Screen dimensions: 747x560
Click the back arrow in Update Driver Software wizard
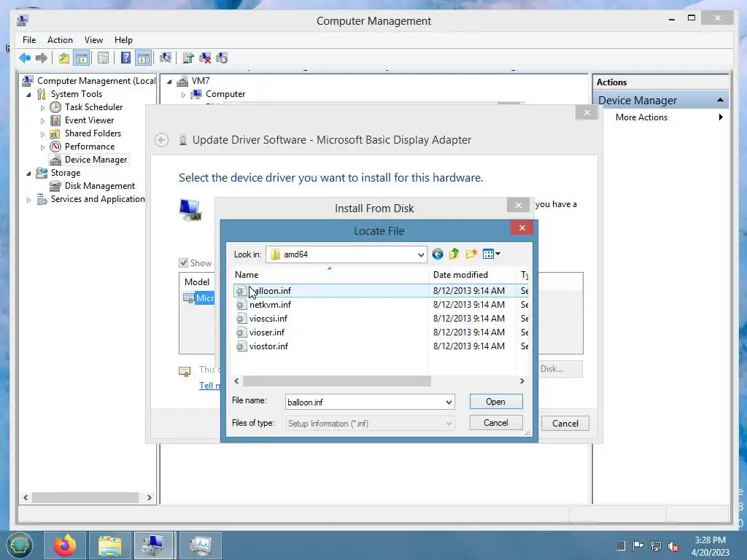tap(162, 140)
